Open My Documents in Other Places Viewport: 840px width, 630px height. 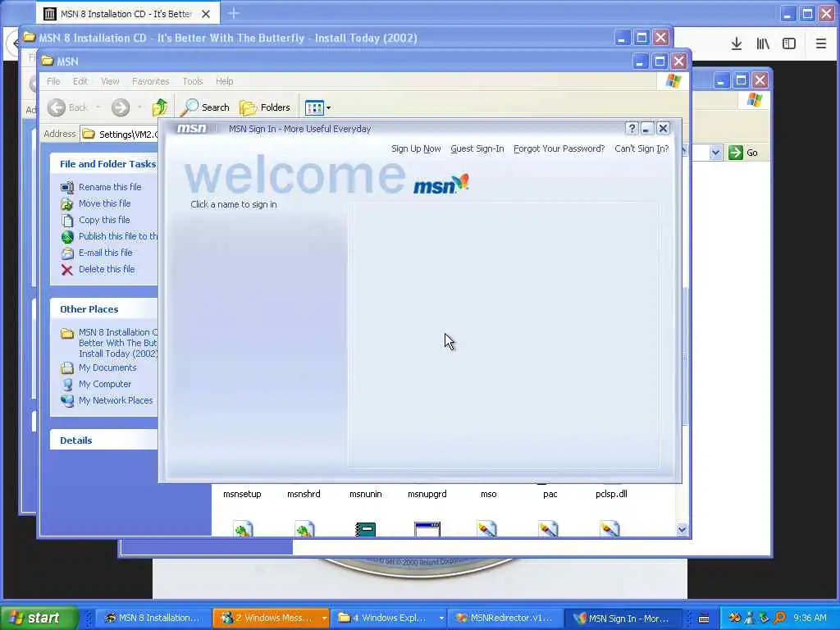[107, 368]
